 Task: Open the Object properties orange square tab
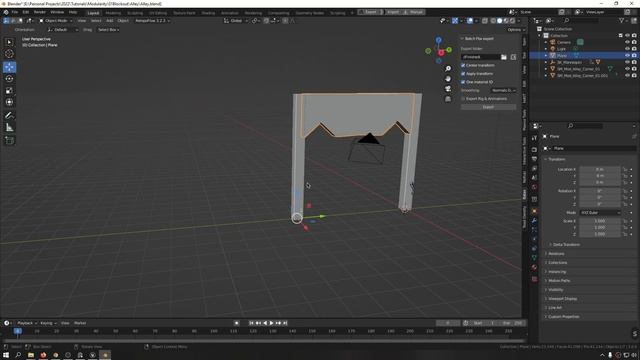[x=534, y=211]
